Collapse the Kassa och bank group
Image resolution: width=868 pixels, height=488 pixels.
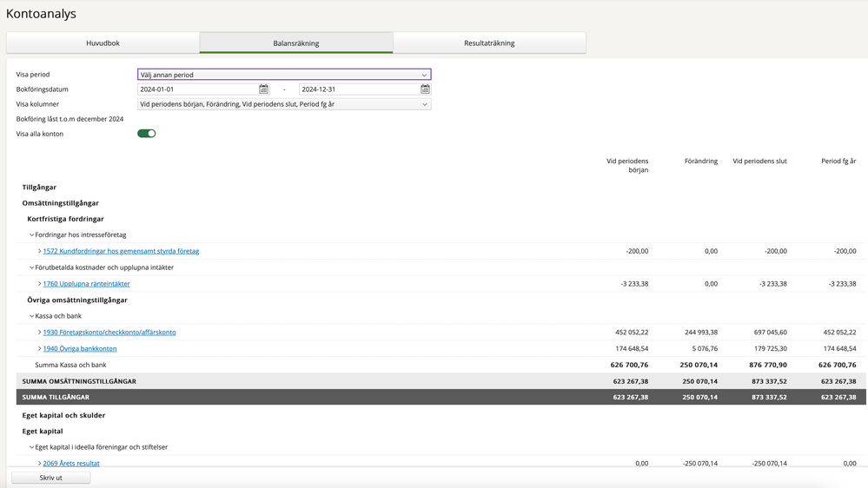pyautogui.click(x=31, y=316)
